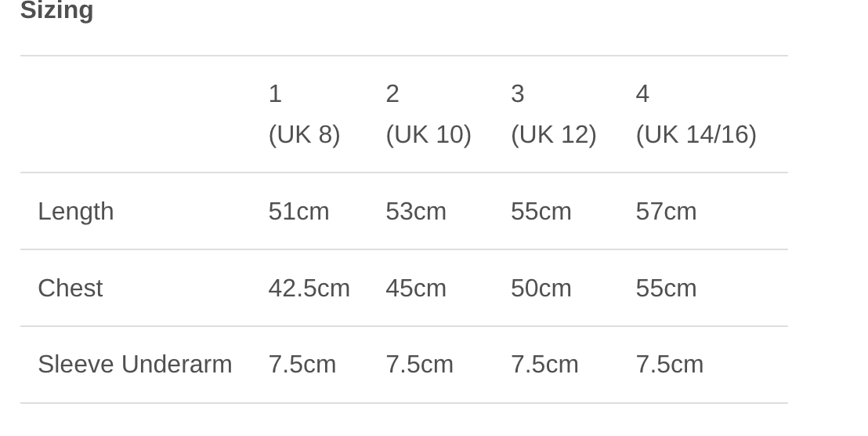The width and height of the screenshot is (868, 436).
Task: Select size 1 UK 8 column header
Action: 304,114
